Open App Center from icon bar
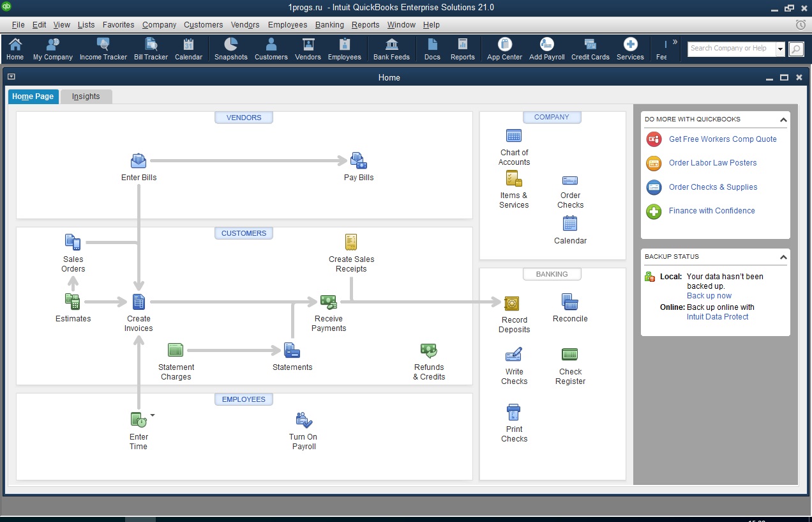Screen dimensions: 812x522 (x=505, y=49)
